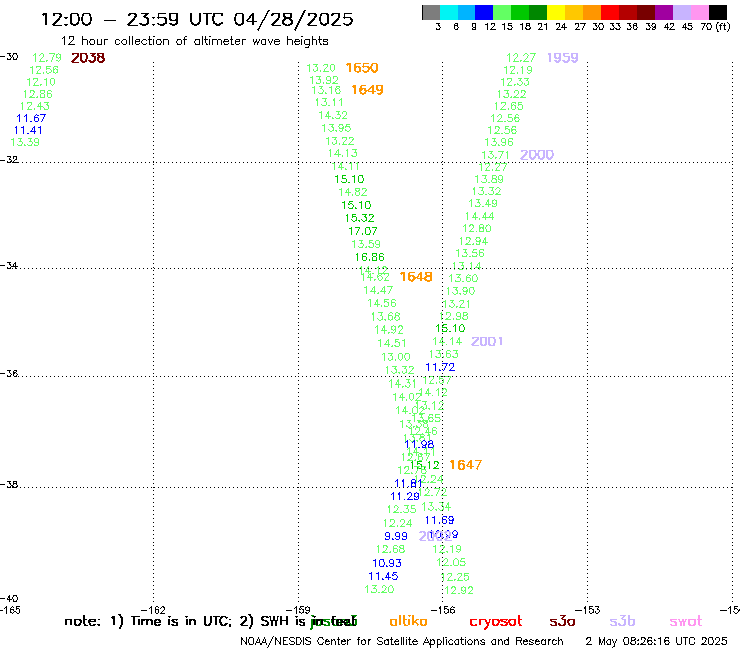Click the cyan 6 ft legend swatch
This screenshot has height=650, width=740.
448,12
